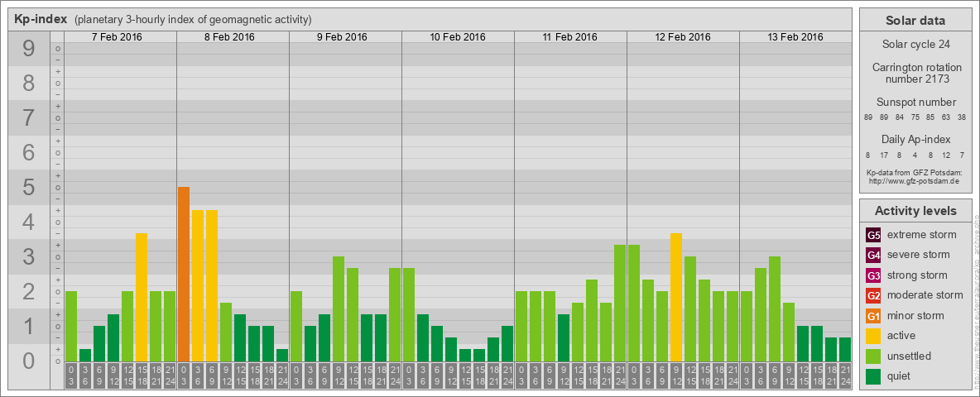The width and height of the screenshot is (980, 397).
Task: Click the 21-24 bar on 11 Feb 2016
Action: click(619, 304)
